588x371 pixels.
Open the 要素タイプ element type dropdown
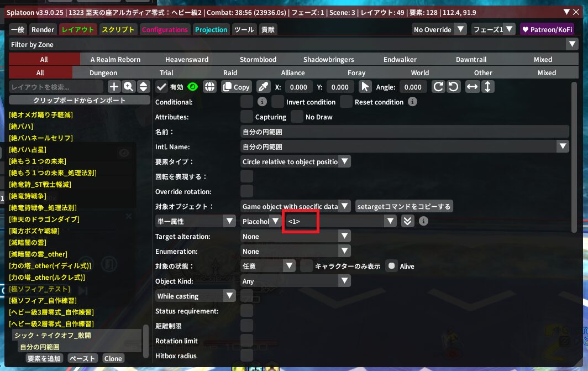click(296, 162)
